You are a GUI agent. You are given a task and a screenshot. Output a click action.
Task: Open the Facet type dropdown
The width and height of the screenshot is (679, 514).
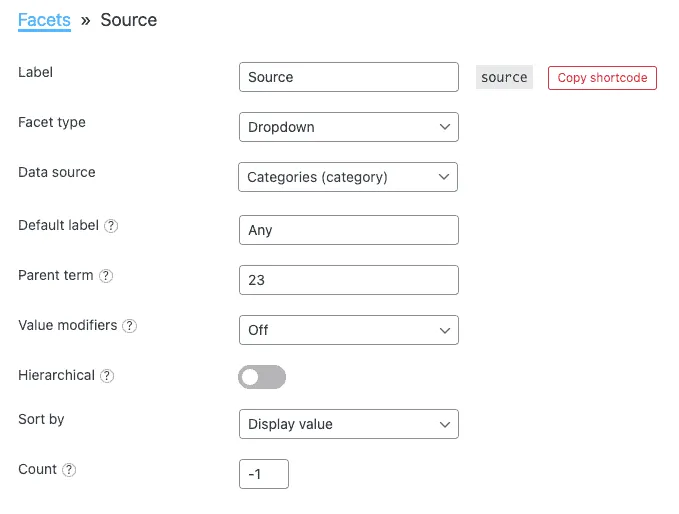click(x=349, y=127)
